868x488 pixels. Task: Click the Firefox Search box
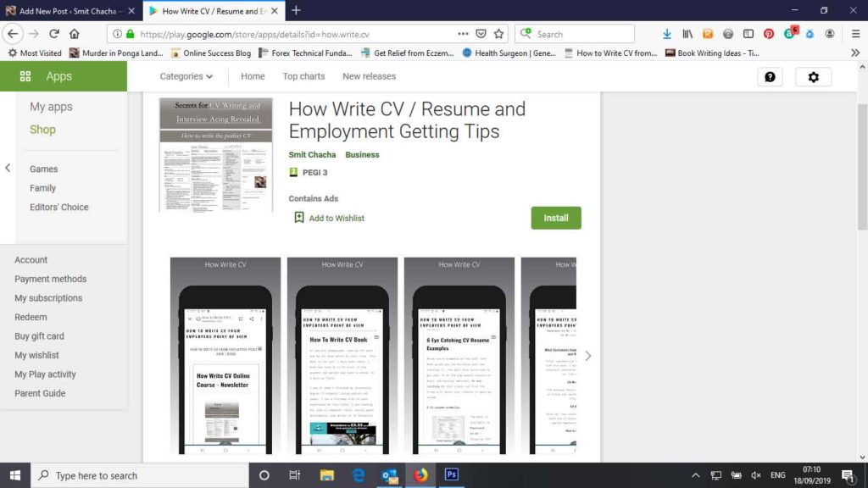575,34
